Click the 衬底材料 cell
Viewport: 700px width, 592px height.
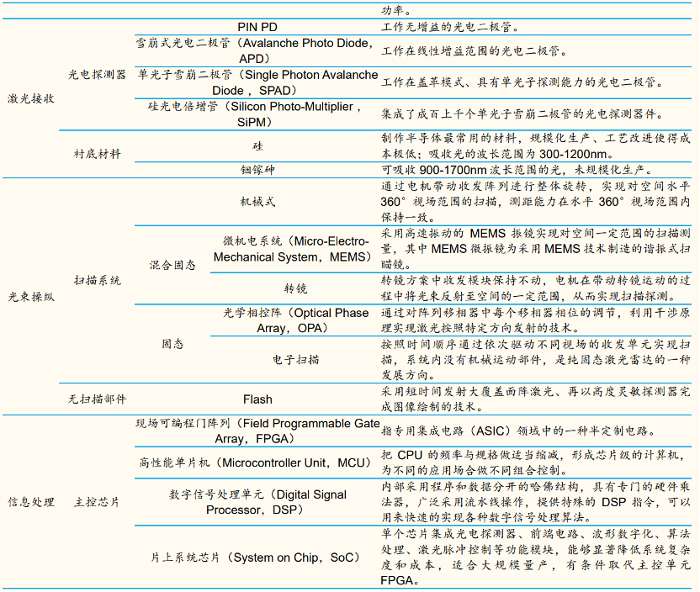tap(98, 154)
